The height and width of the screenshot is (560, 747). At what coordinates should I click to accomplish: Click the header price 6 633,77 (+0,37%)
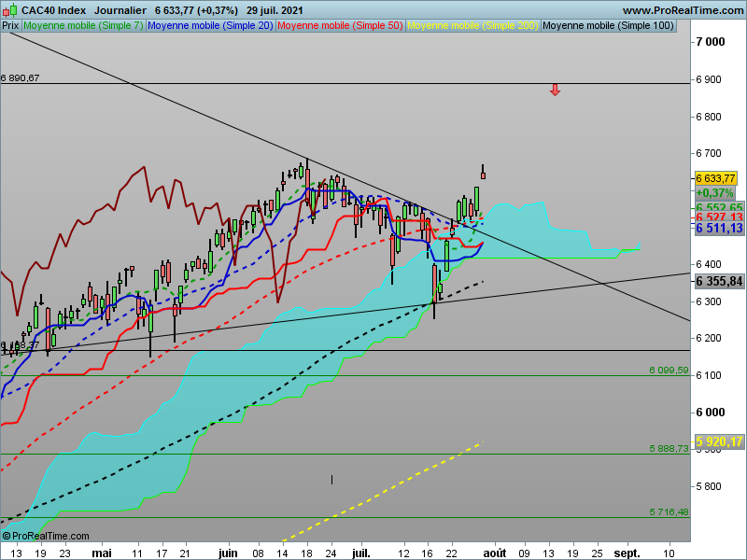pos(196,10)
